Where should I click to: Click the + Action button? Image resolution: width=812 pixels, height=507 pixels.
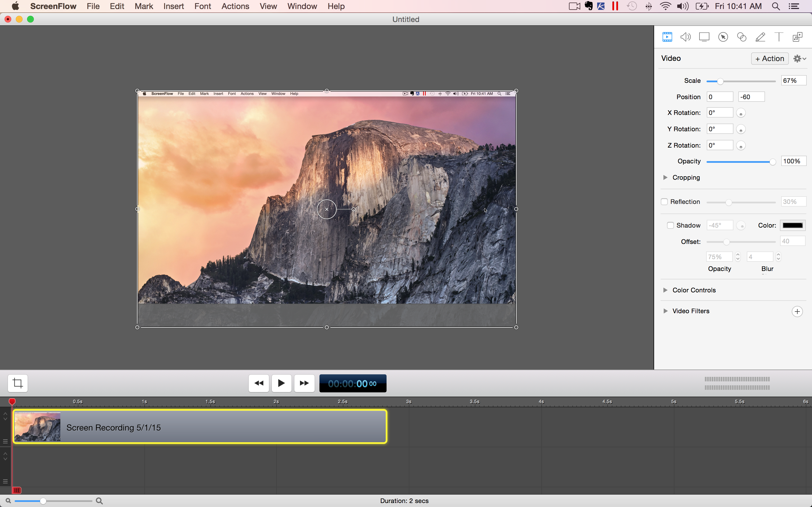click(x=769, y=59)
